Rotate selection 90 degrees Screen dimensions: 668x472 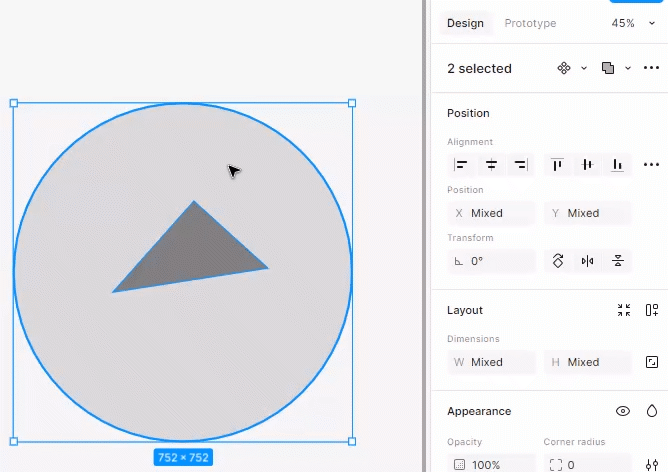[x=558, y=261]
